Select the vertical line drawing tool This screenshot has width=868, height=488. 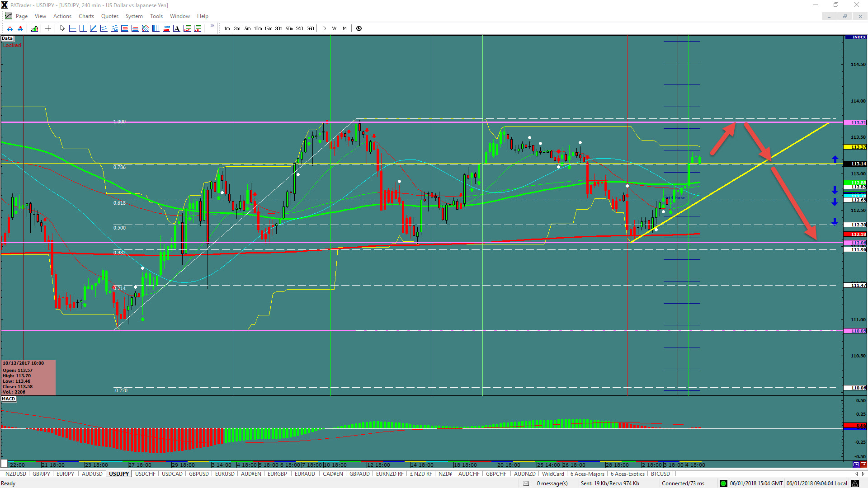83,28
